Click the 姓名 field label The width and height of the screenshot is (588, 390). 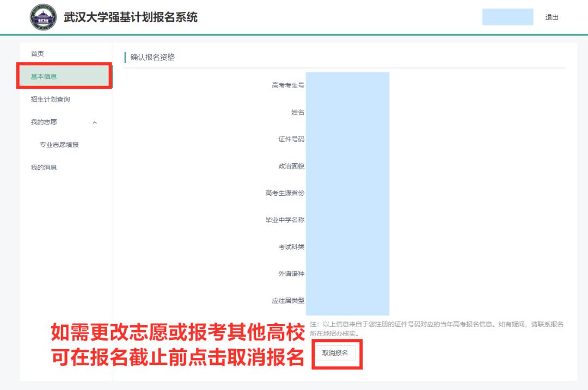298,113
